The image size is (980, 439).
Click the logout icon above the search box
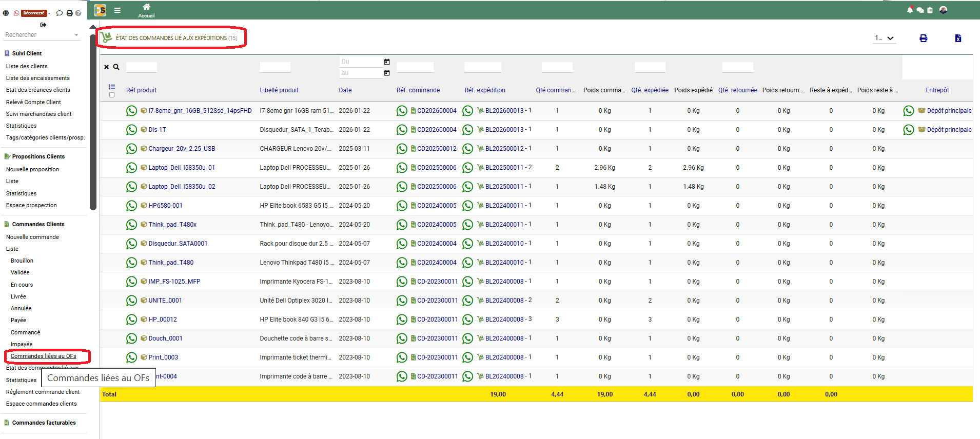(x=43, y=25)
